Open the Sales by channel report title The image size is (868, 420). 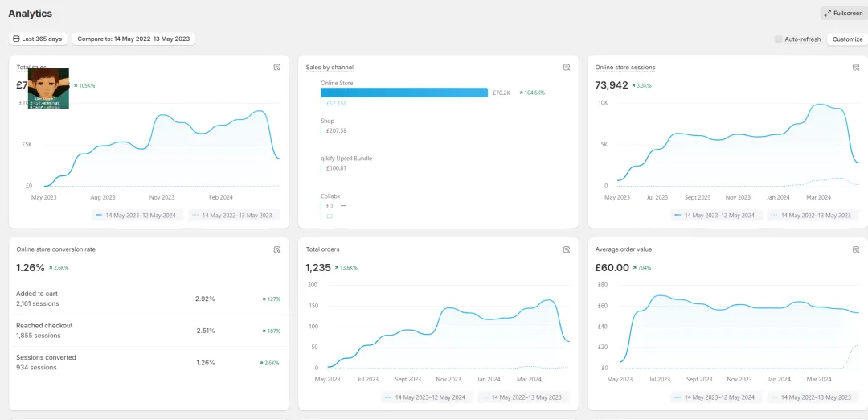coord(330,68)
